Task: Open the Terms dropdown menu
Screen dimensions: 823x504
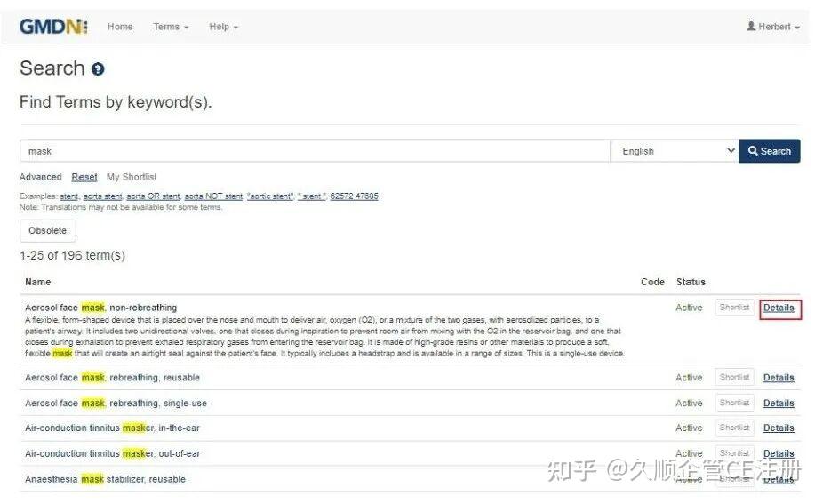Action: tap(171, 27)
